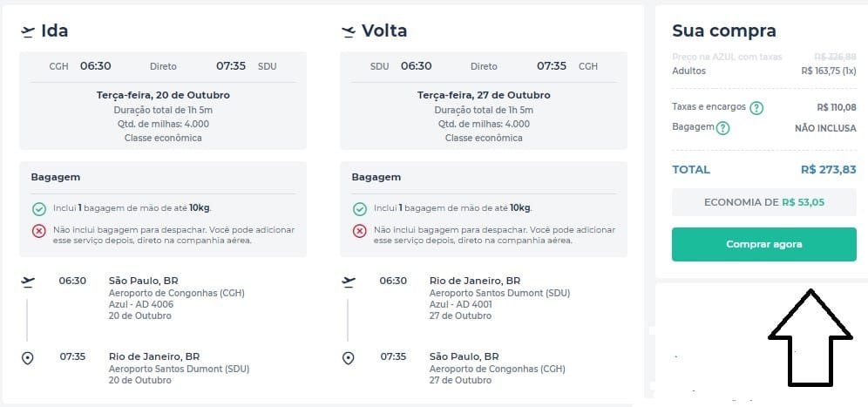Click Azul - AD 4001 flight text
This screenshot has height=407, width=868.
(461, 304)
